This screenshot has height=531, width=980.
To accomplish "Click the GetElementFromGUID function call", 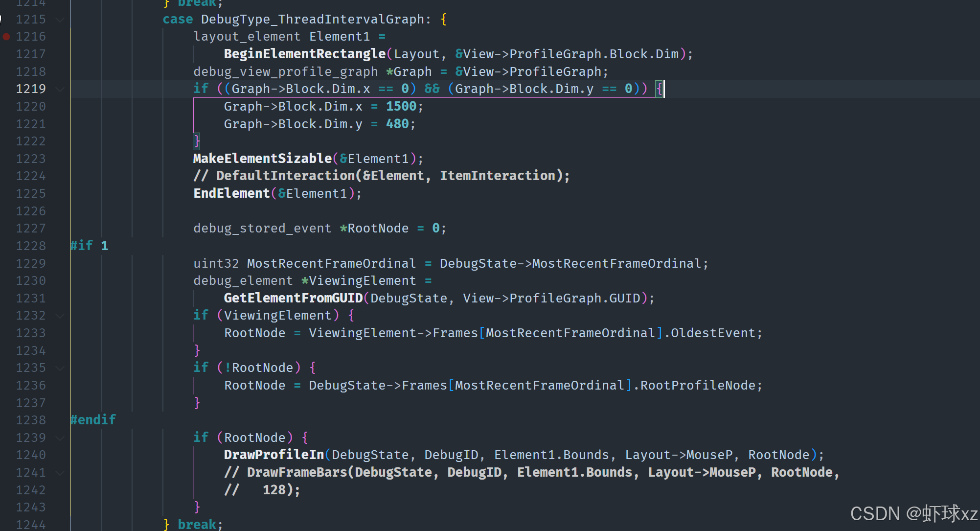I will [293, 298].
